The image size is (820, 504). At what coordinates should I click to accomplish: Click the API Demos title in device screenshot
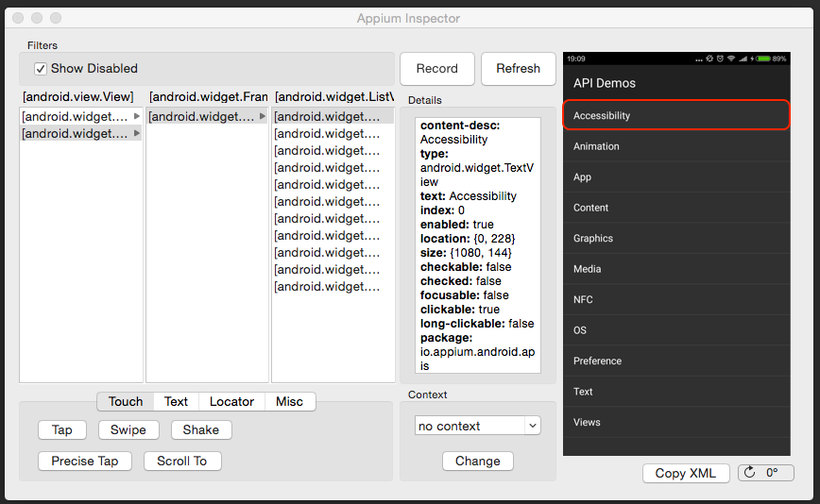coord(605,83)
